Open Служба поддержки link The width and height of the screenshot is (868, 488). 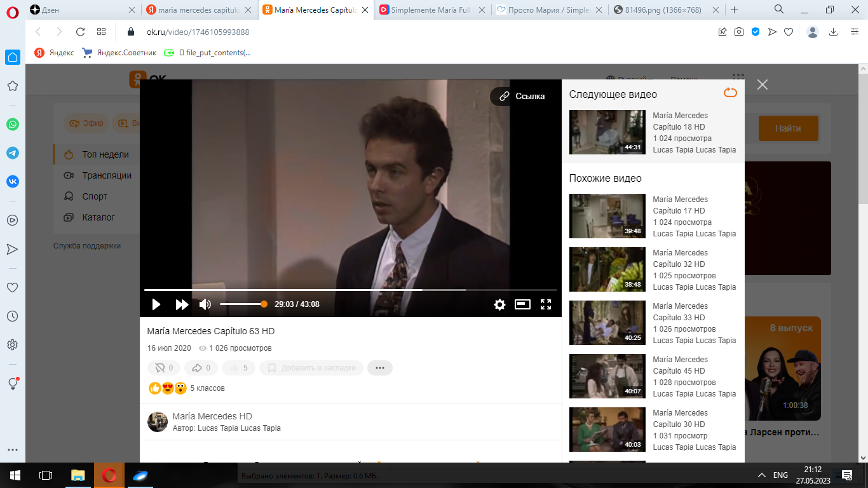click(x=87, y=246)
